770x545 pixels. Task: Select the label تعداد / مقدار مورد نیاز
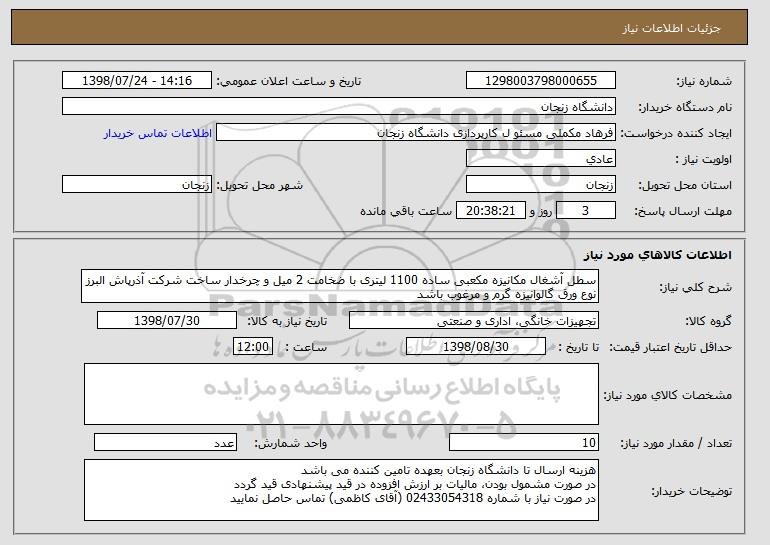(676, 443)
